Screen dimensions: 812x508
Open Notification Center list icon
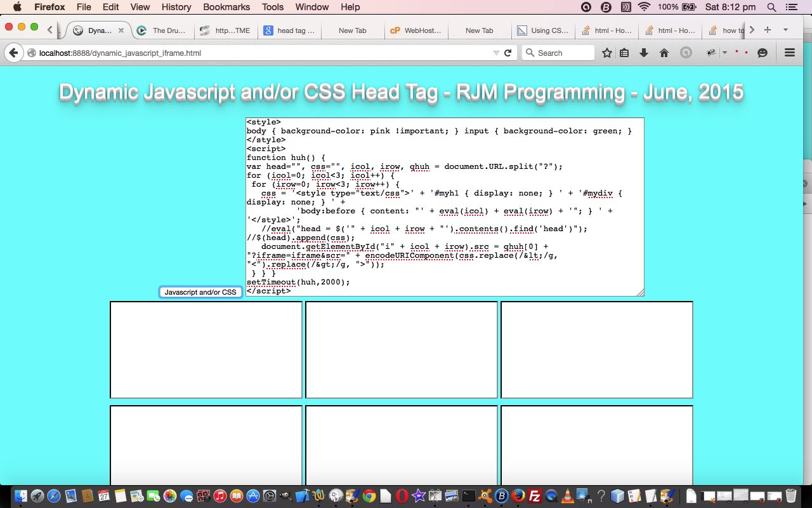pos(791,7)
